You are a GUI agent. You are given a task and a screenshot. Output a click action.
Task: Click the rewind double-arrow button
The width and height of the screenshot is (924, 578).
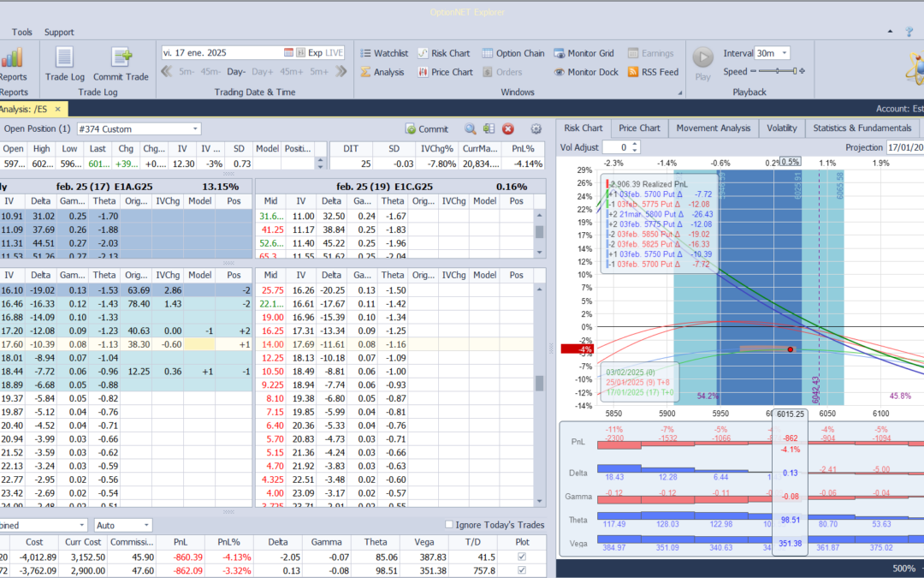166,71
